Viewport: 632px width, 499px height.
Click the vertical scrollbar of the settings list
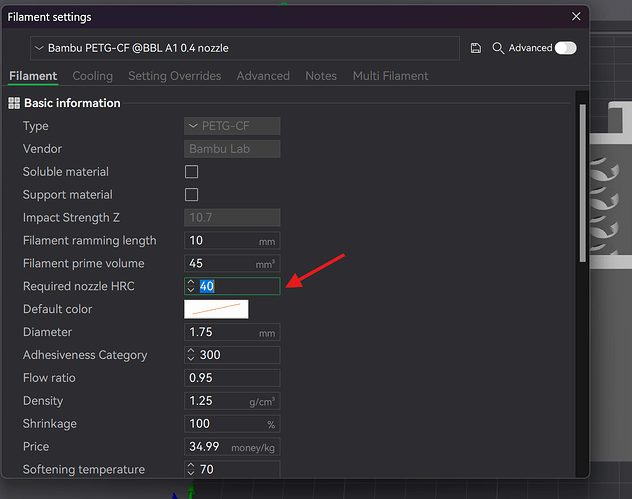[582, 183]
